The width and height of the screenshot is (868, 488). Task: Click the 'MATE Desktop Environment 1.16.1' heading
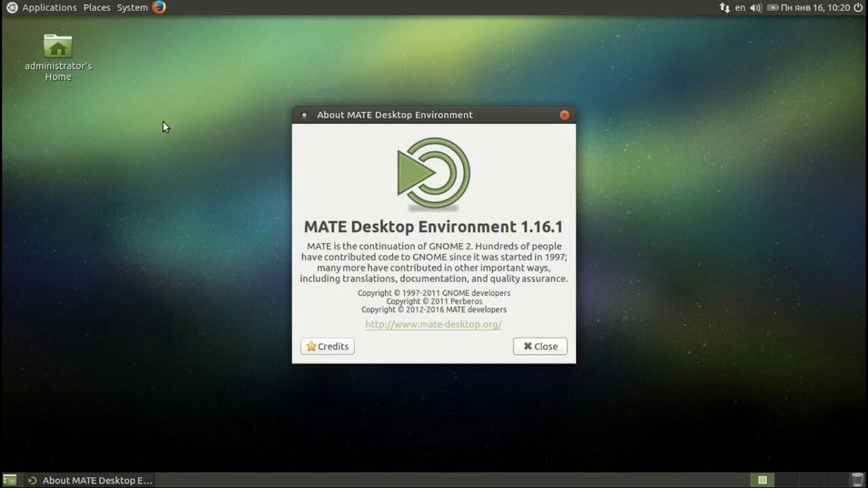click(x=433, y=226)
